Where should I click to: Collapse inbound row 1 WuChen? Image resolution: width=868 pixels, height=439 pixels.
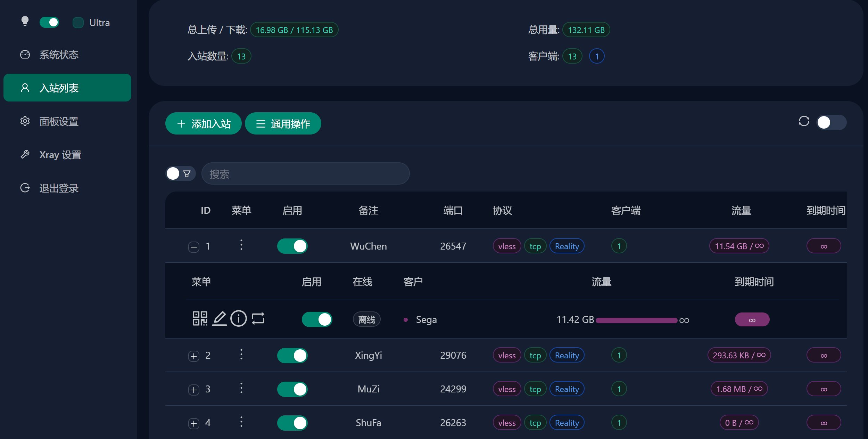click(194, 247)
